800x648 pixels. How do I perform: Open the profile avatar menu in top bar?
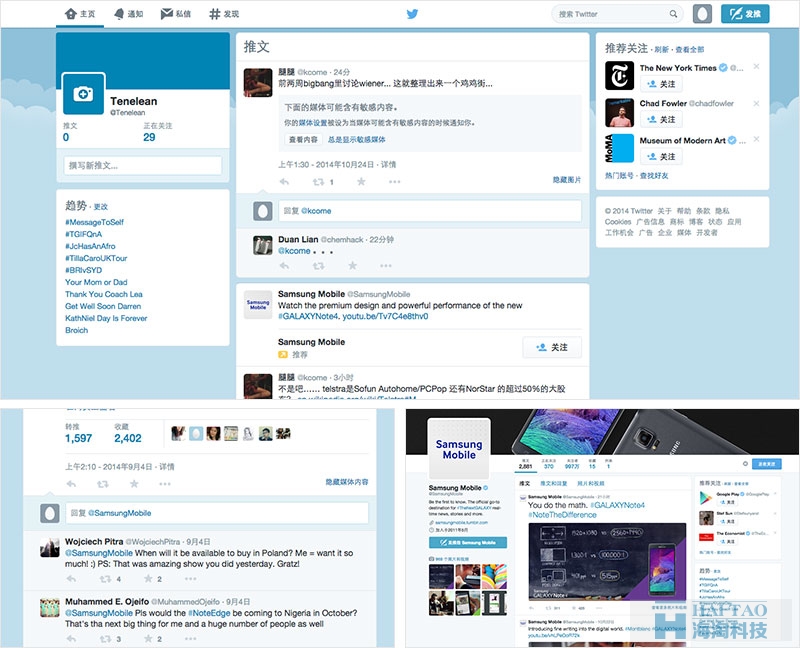702,14
